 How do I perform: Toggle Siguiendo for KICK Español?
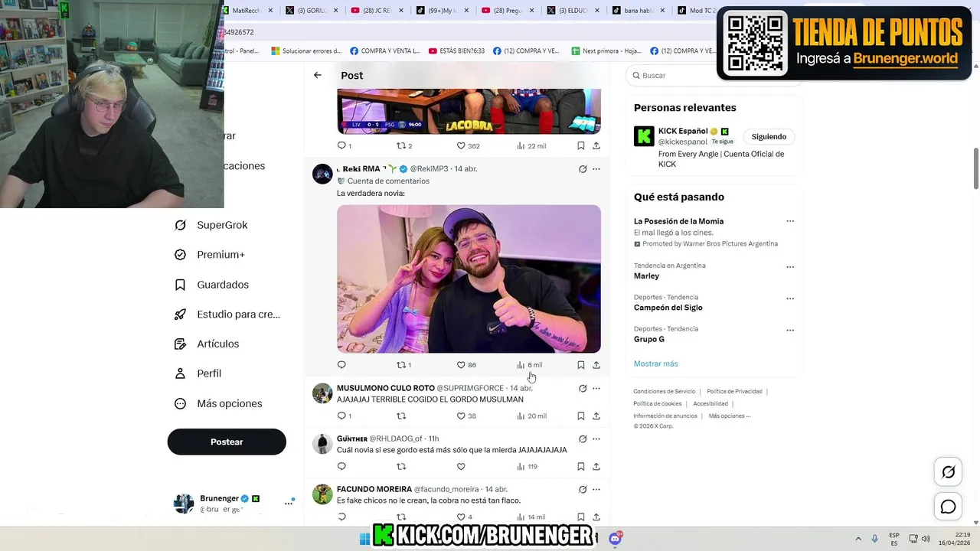tap(769, 137)
